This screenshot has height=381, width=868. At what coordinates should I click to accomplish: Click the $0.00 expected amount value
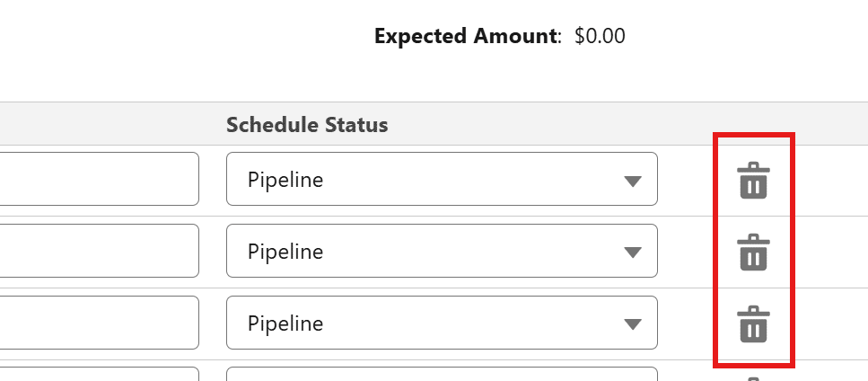[600, 37]
